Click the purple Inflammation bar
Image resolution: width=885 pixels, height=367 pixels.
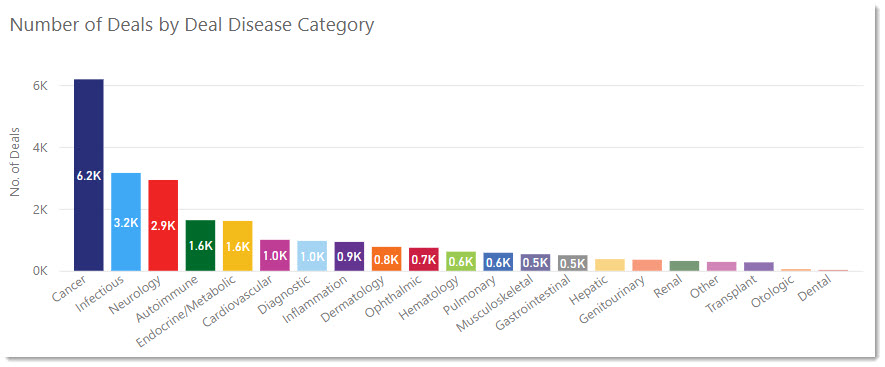coord(349,256)
